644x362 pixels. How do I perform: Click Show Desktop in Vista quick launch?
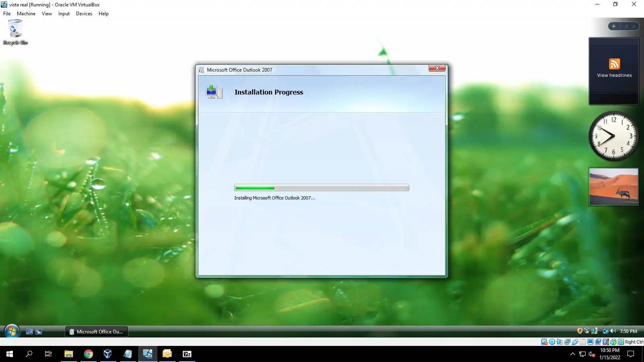click(29, 332)
